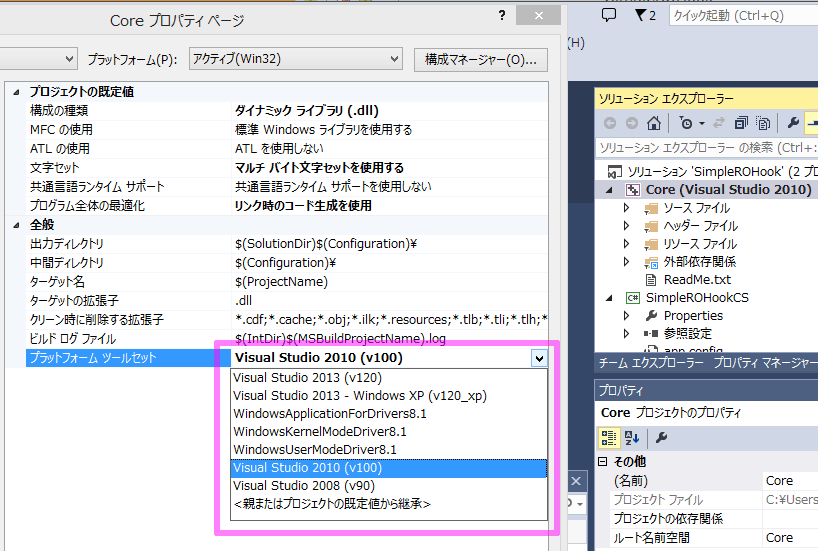Image resolution: width=818 pixels, height=551 pixels.
Task: Expand the 参照設定 node
Action: click(x=627, y=333)
